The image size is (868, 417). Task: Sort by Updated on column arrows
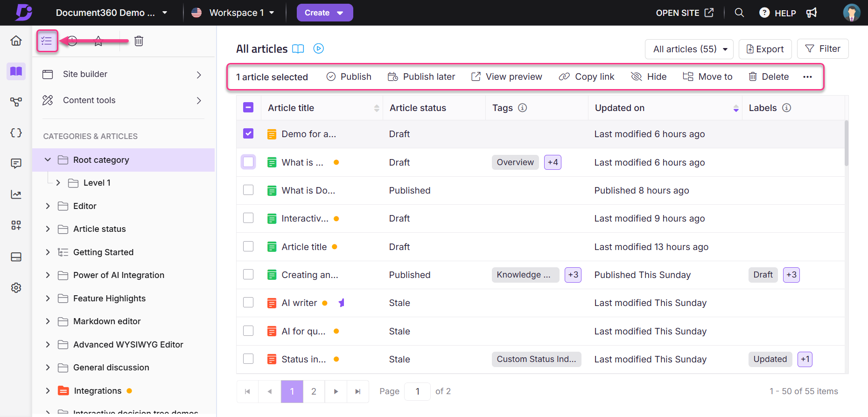pyautogui.click(x=736, y=108)
